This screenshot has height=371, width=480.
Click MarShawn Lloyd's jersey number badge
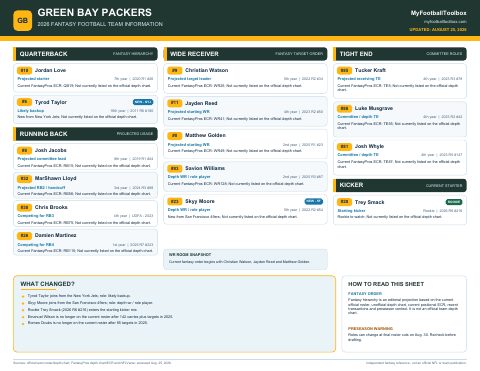[24, 178]
